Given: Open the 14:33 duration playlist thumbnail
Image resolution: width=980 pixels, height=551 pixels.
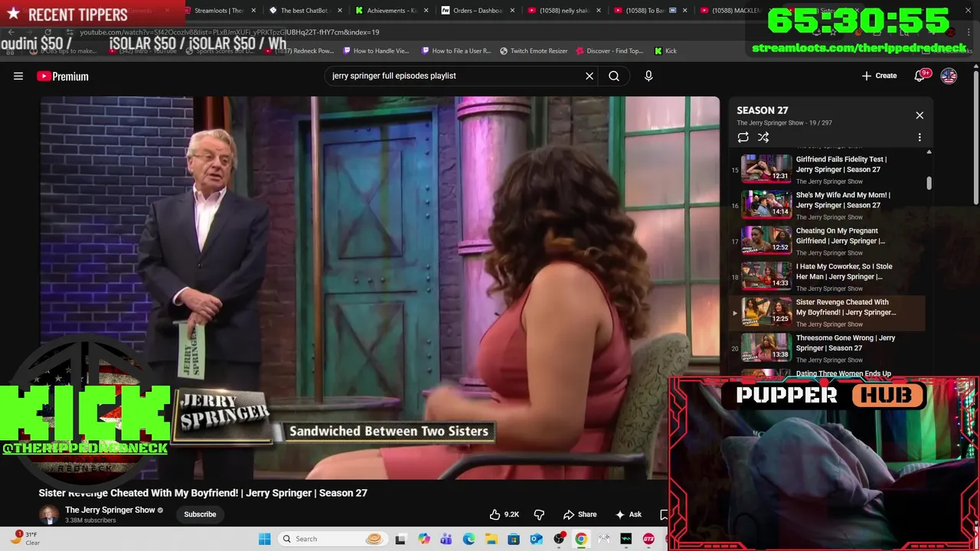Looking at the screenshot, I should point(766,276).
